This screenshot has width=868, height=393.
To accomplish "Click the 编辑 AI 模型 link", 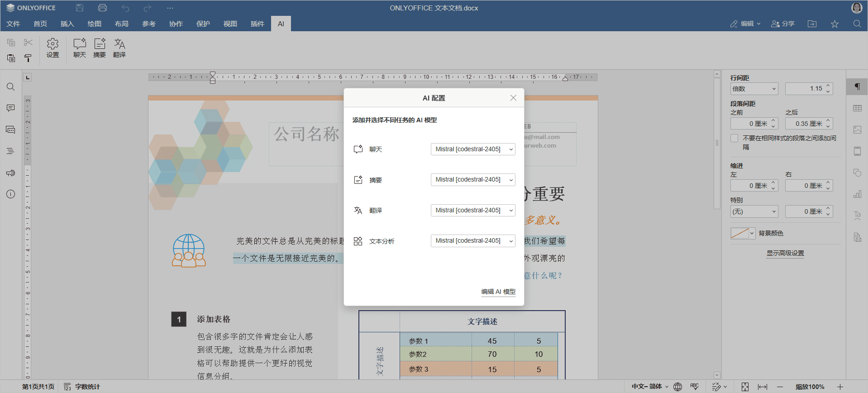I will coord(498,292).
